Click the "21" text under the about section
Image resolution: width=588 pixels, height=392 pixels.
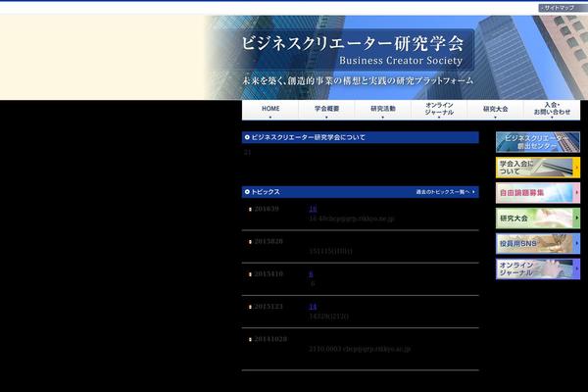[247, 152]
